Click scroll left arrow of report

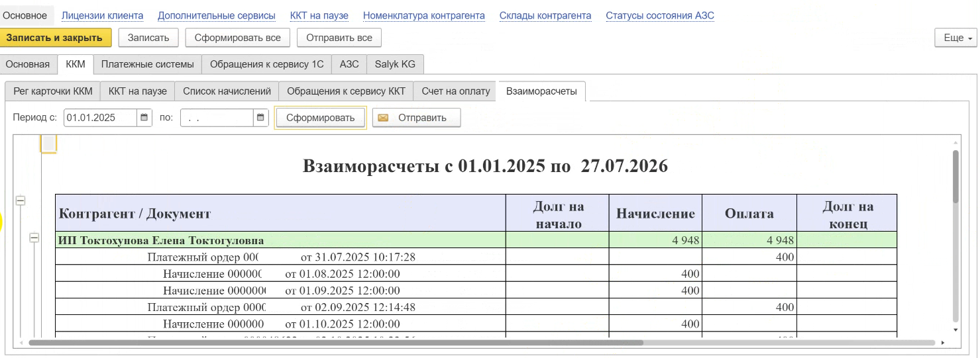pyautogui.click(x=21, y=343)
